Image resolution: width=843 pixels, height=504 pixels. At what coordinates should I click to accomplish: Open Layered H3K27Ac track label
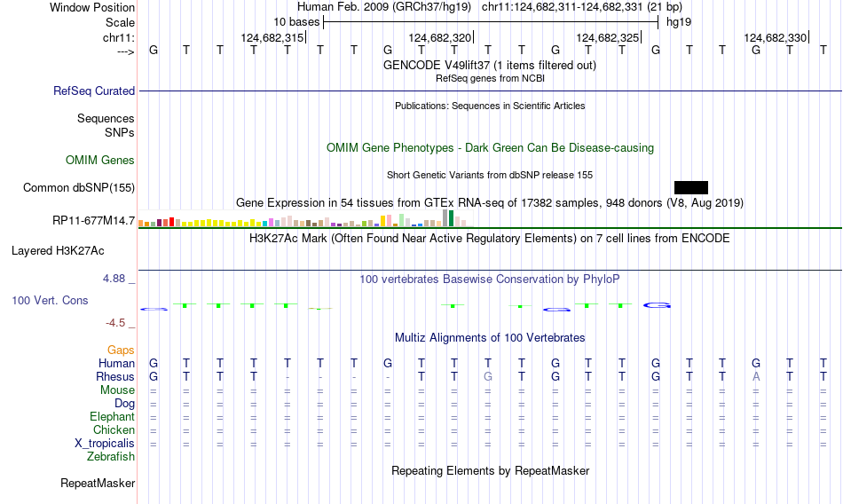coord(58,250)
